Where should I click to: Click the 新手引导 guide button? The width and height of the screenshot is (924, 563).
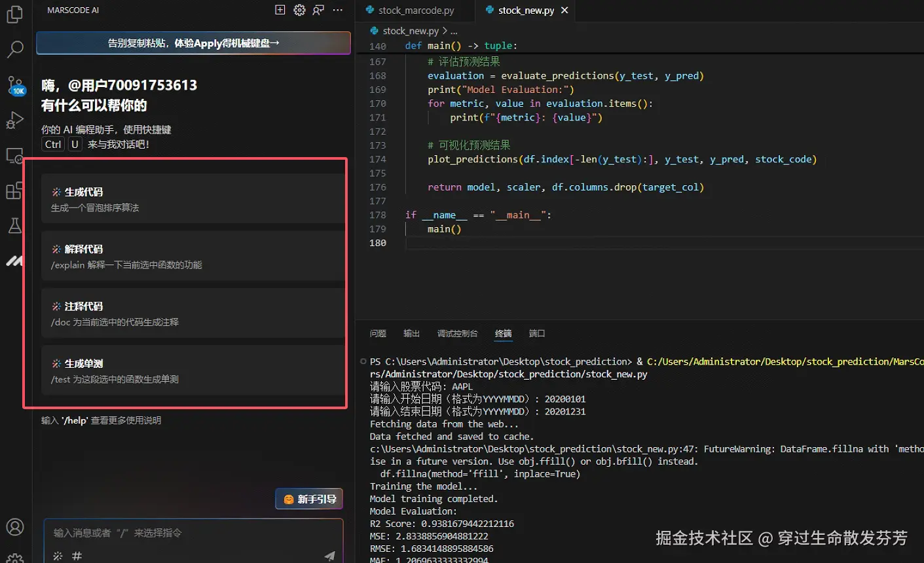point(309,499)
